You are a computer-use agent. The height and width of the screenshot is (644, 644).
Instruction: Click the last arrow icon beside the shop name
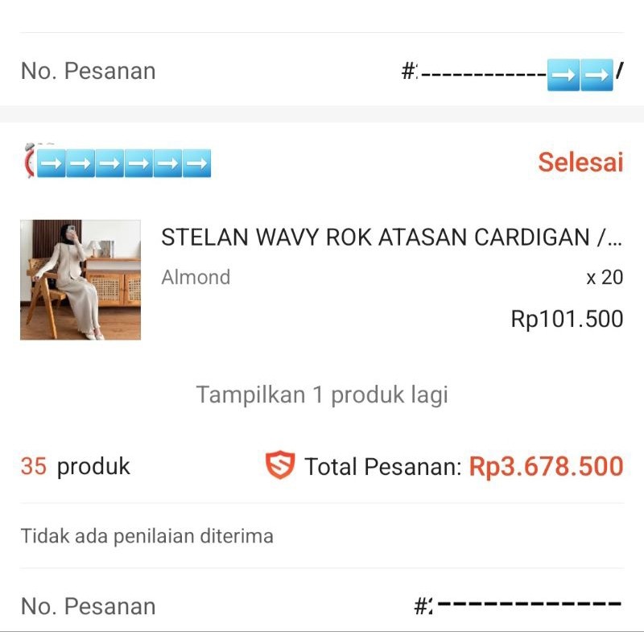pos(196,162)
